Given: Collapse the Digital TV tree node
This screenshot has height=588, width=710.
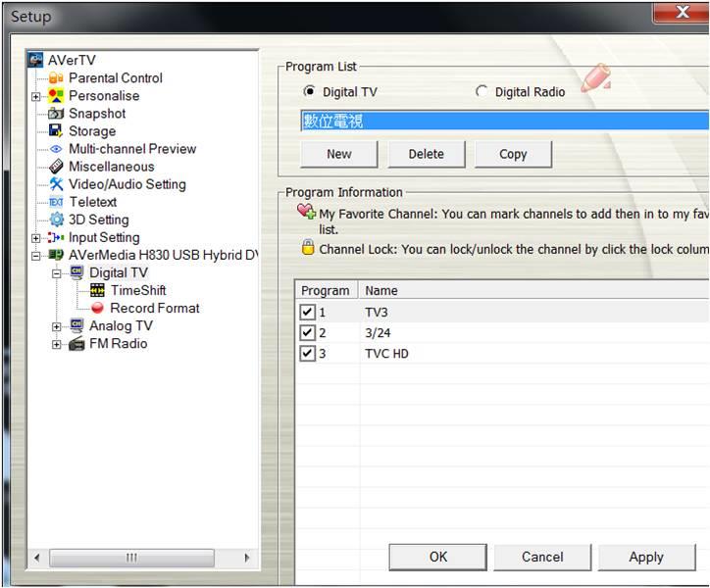Looking at the screenshot, I should 56,273.
